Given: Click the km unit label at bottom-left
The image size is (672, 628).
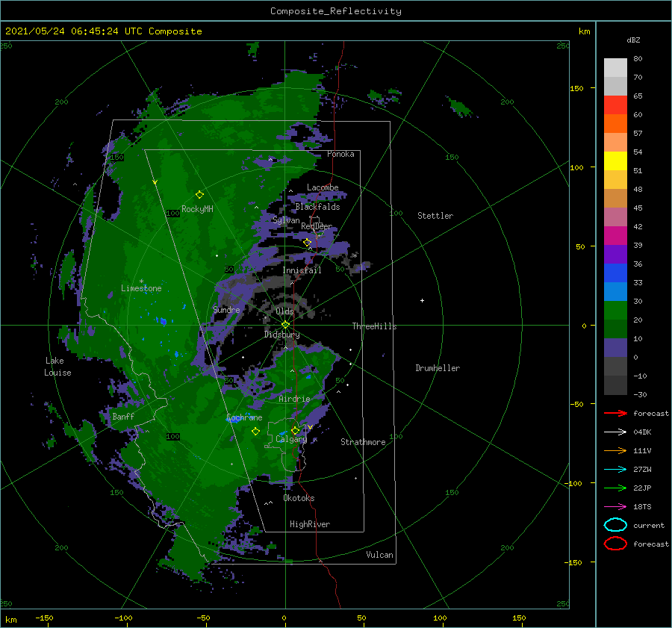Looking at the screenshot, I should pos(10,620).
